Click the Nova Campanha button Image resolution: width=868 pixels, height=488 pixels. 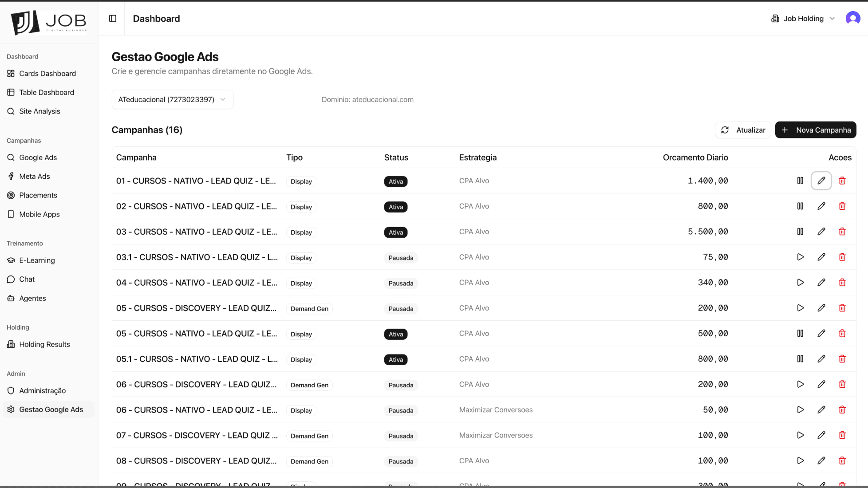(816, 130)
